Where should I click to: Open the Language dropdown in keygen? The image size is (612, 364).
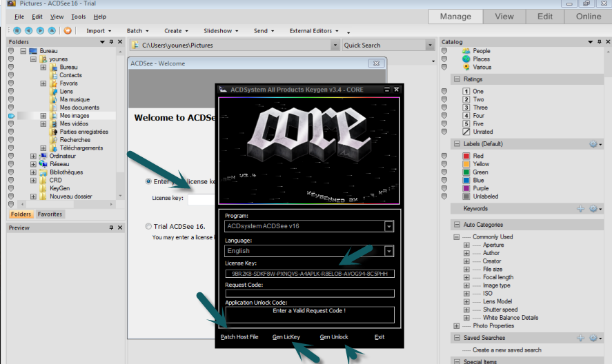(x=388, y=251)
